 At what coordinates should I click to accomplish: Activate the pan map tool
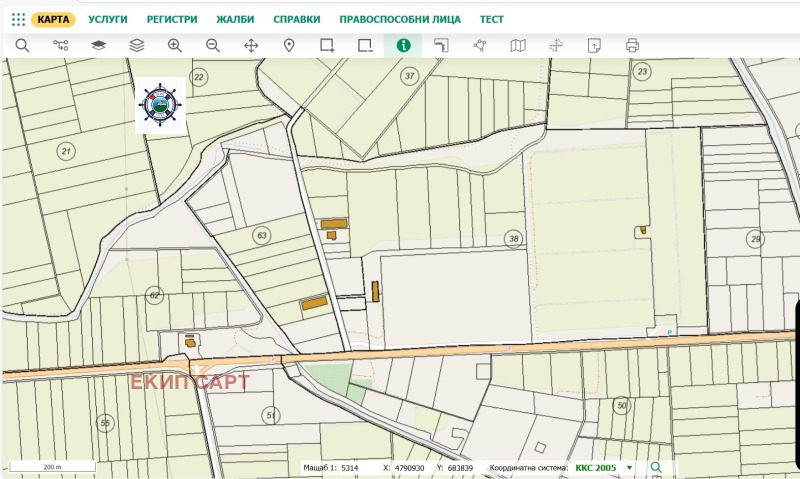[251, 45]
